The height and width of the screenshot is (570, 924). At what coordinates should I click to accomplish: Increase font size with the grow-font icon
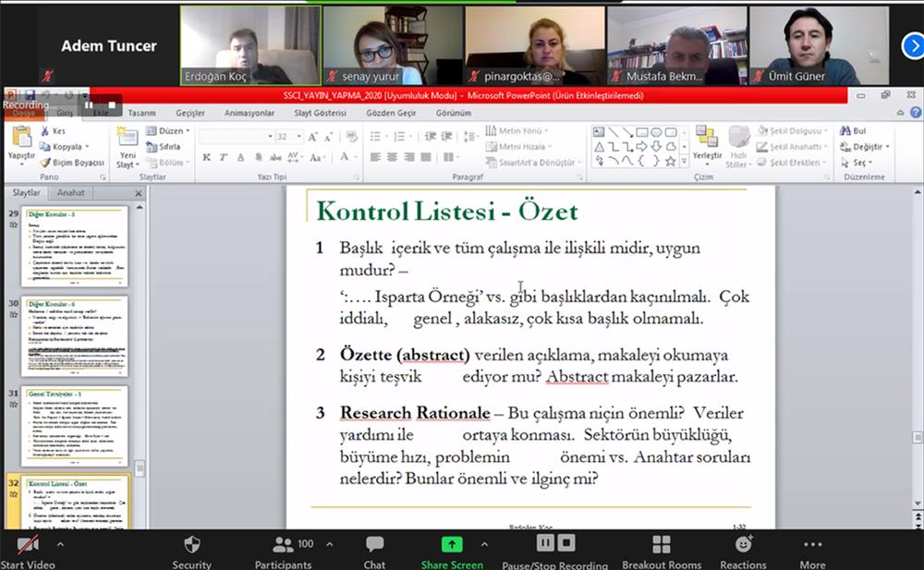point(313,137)
